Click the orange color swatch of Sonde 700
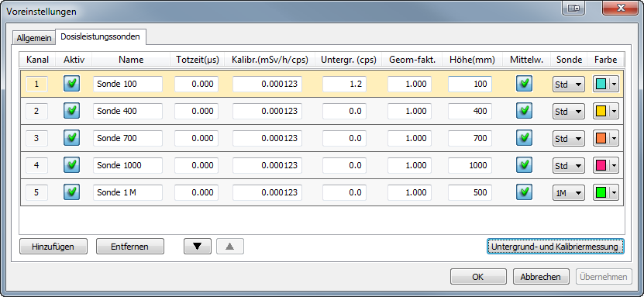 pos(601,138)
